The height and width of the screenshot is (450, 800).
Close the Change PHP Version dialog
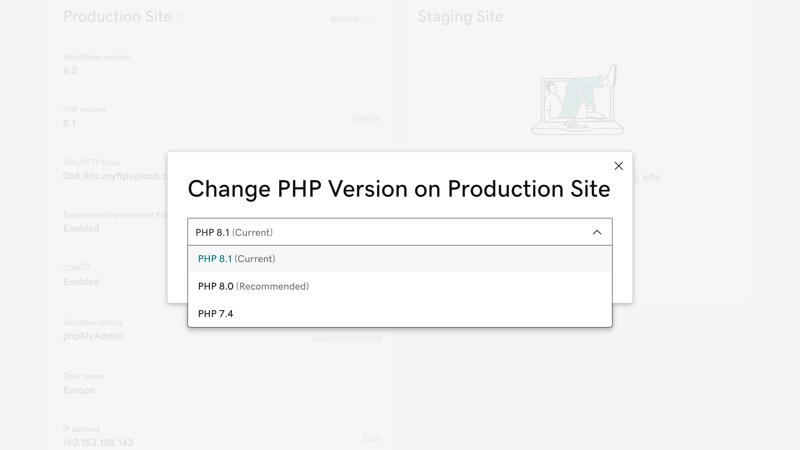point(618,166)
